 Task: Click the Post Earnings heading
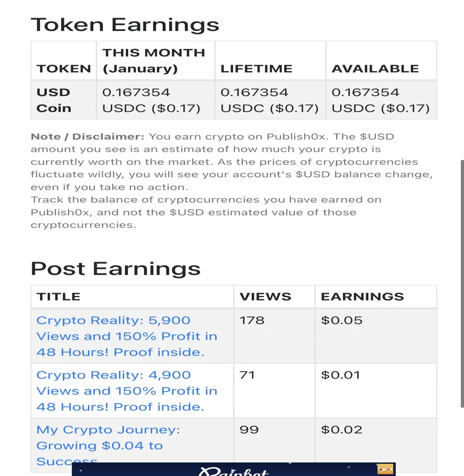[116, 269]
